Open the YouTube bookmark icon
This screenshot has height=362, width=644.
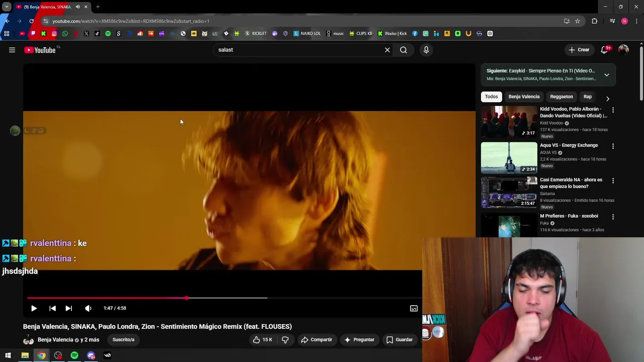[22, 34]
